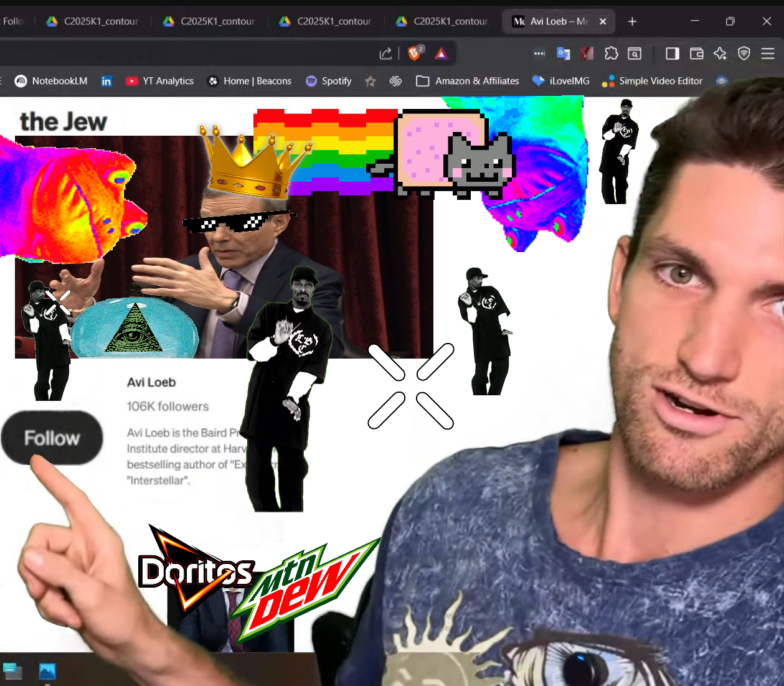The height and width of the screenshot is (686, 784).
Task: Open Simple Video Editor bookmark
Action: 652,81
